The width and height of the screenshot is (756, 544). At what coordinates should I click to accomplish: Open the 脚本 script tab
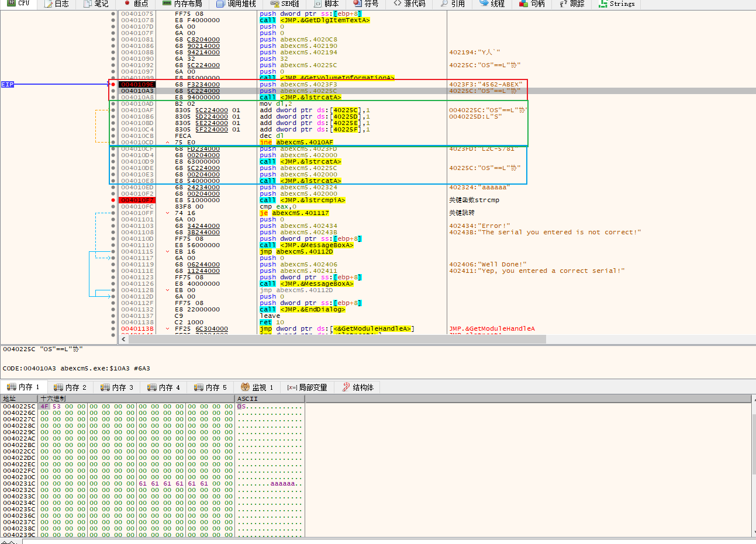pos(326,4)
